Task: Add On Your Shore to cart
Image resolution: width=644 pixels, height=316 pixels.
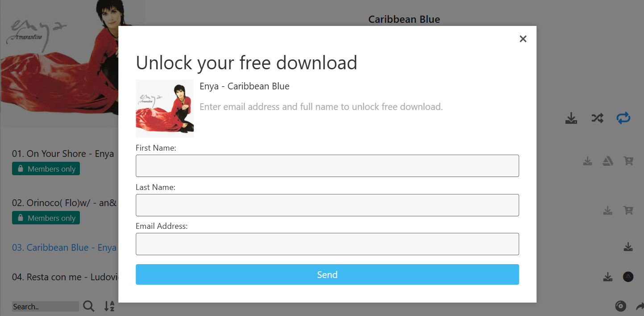Action: (628, 161)
